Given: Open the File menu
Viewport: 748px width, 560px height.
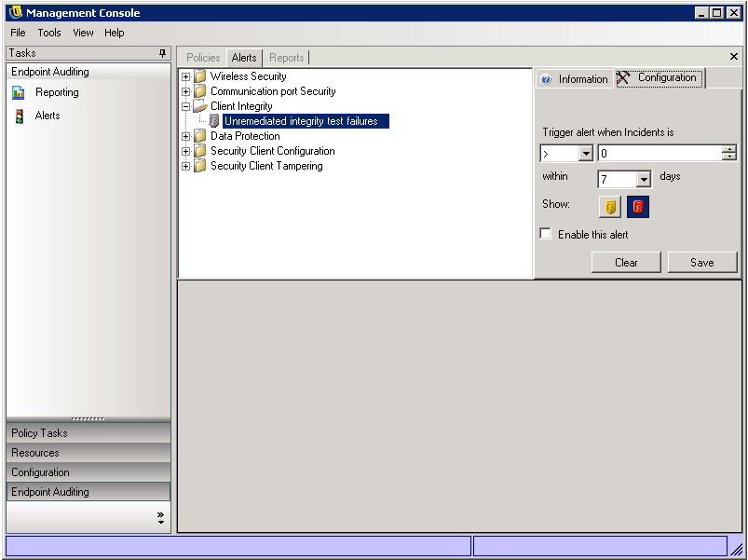Looking at the screenshot, I should [18, 33].
